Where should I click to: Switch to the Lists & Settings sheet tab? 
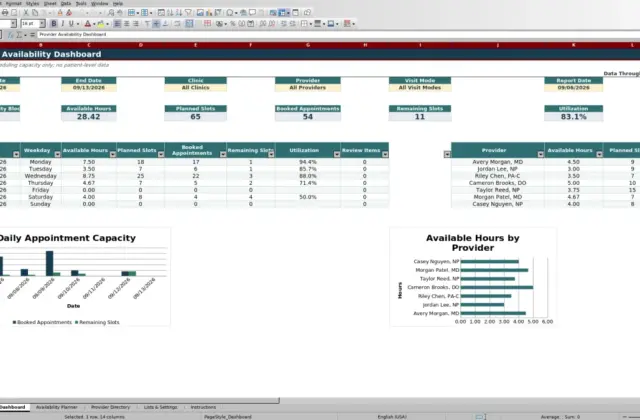(160, 407)
